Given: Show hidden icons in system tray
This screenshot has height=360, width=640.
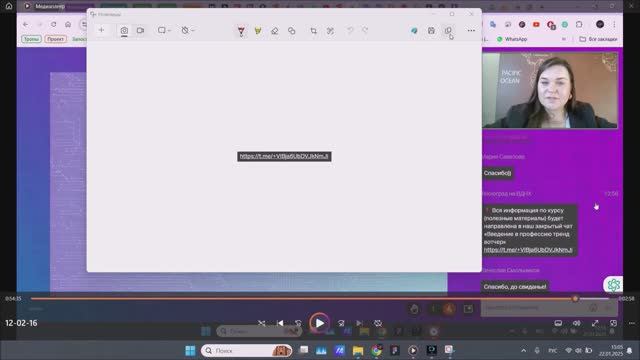Looking at the screenshot, I should click(x=524, y=350).
